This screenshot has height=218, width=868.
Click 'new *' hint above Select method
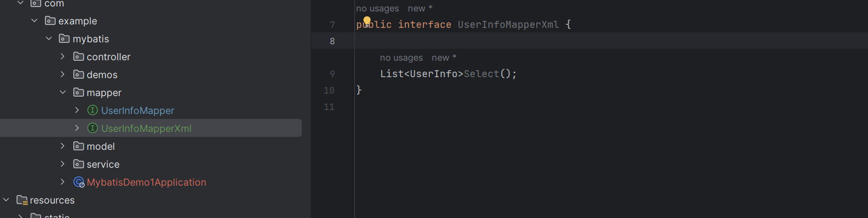tap(444, 58)
